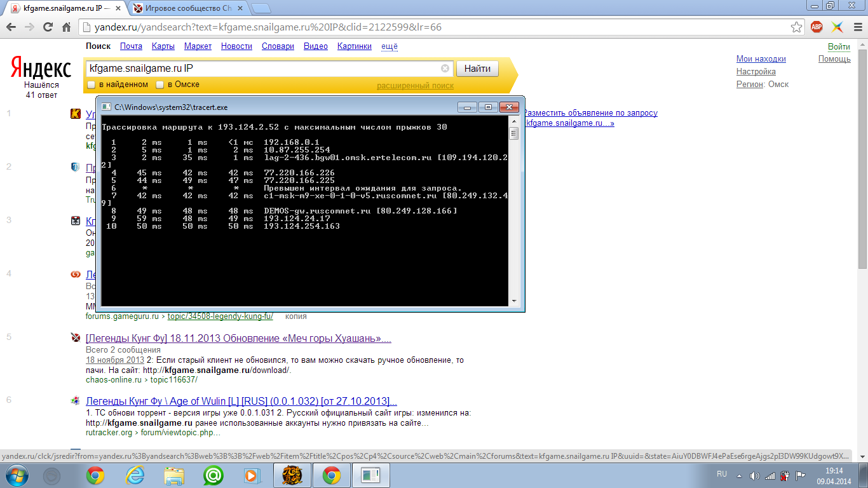The image size is (868, 488).
Task: Open the Видео service link
Action: (316, 46)
